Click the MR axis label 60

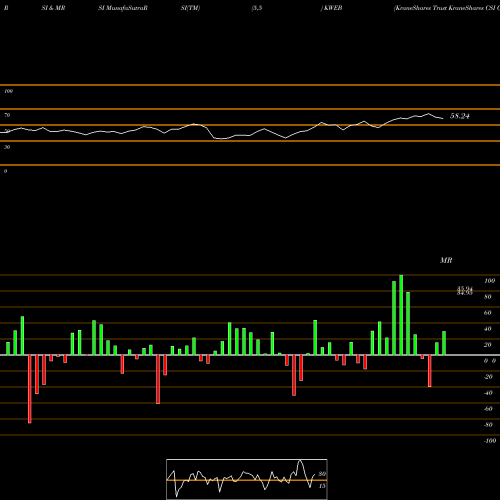point(488,313)
